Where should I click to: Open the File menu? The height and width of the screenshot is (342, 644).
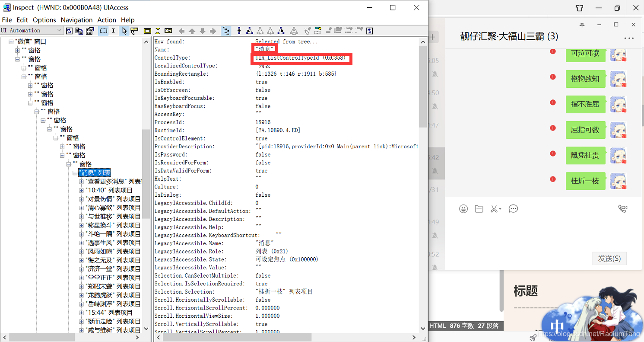click(7, 20)
